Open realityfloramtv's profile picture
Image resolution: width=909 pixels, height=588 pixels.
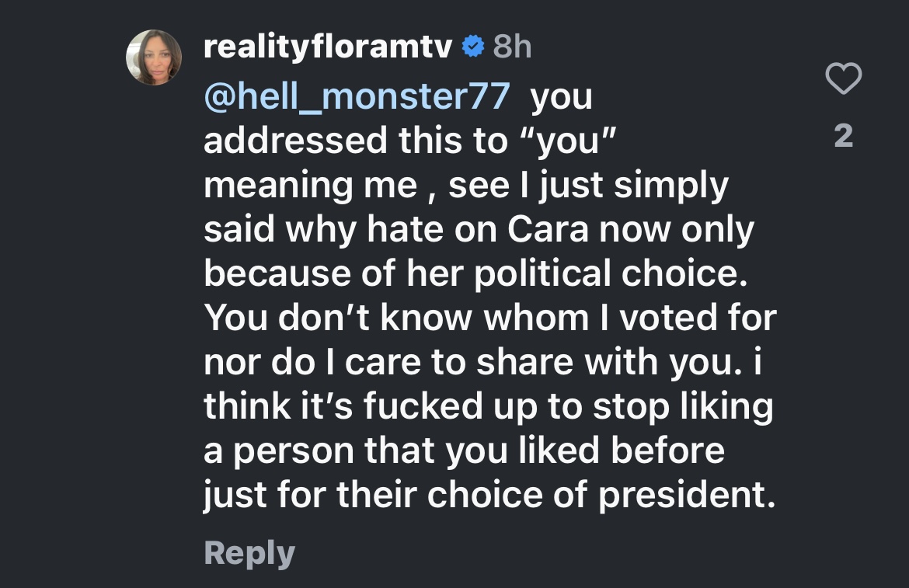pyautogui.click(x=154, y=57)
